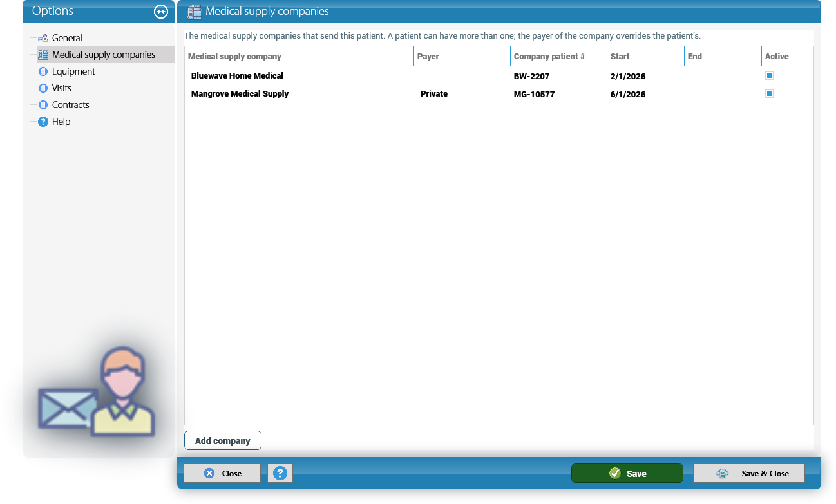Image resolution: width=836 pixels, height=504 pixels.
Task: Select the Mangrove Medical Supply row
Action: 499,94
